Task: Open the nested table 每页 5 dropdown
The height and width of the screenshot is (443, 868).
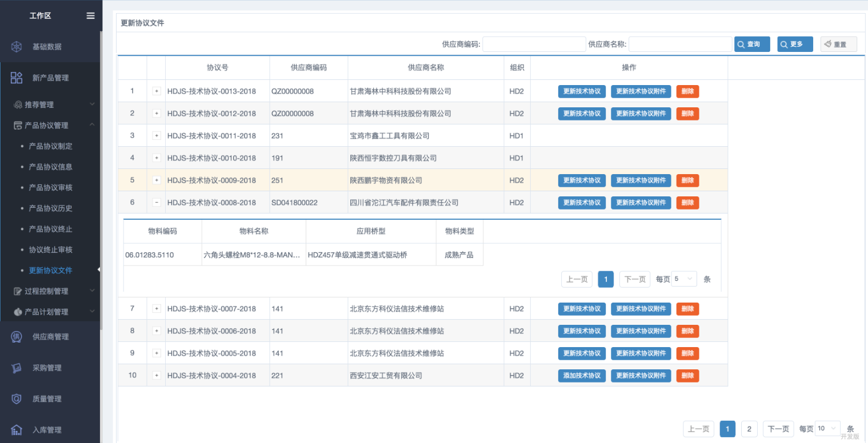Action: click(684, 279)
